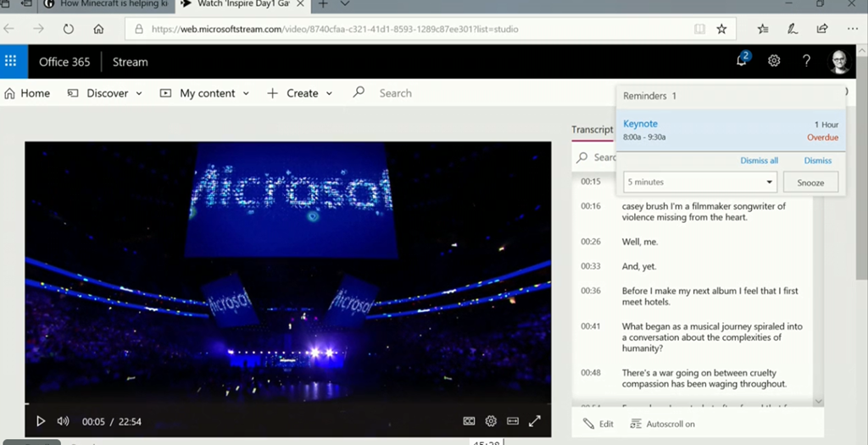Click Dismiss all reminders
This screenshot has height=445, width=868.
(x=759, y=160)
